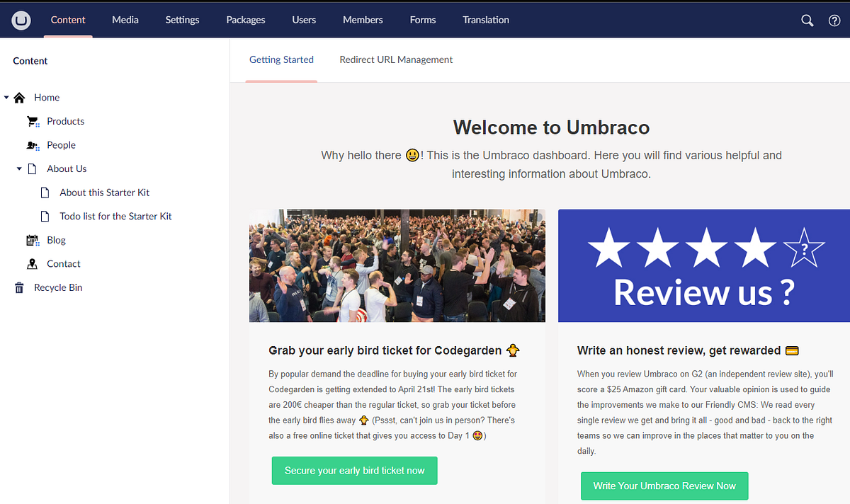Open the Content section
The width and height of the screenshot is (850, 504).
(68, 20)
